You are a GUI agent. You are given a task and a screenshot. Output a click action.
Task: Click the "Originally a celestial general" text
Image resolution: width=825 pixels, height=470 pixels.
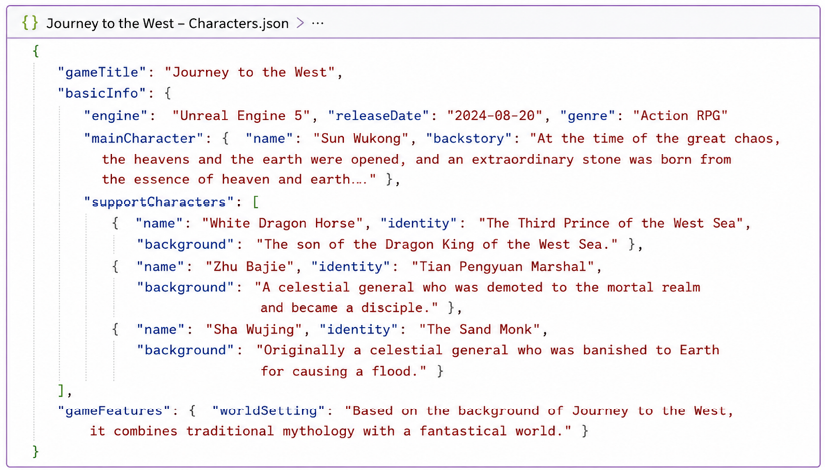(488, 351)
